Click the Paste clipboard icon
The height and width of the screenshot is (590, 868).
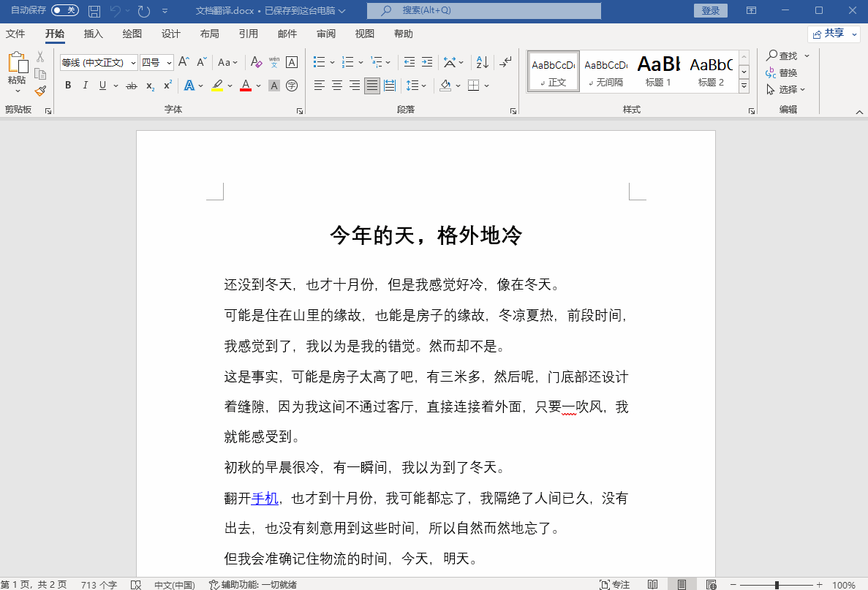(x=17, y=63)
